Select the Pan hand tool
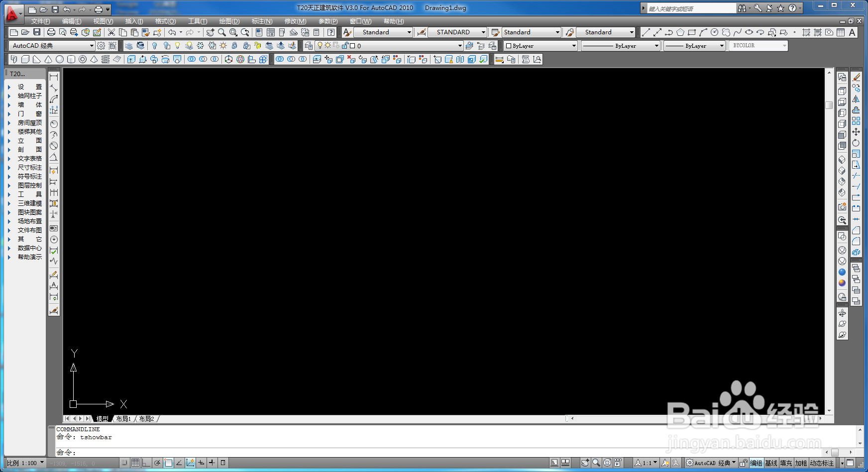 coord(210,32)
